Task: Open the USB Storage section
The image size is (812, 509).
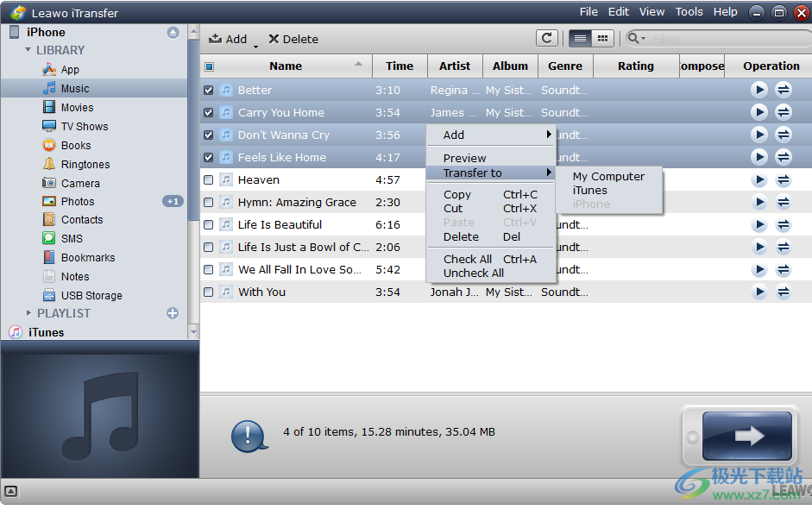Action: tap(91, 296)
